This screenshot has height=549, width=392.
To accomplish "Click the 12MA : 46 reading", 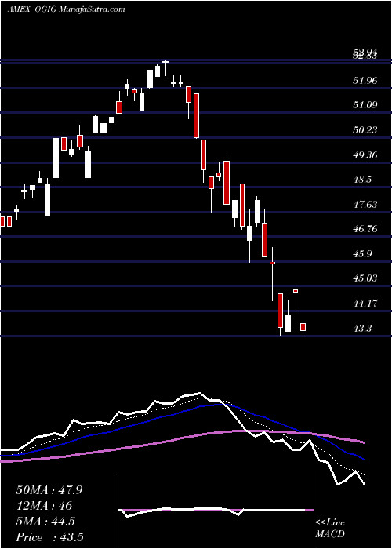I will pos(44,506).
